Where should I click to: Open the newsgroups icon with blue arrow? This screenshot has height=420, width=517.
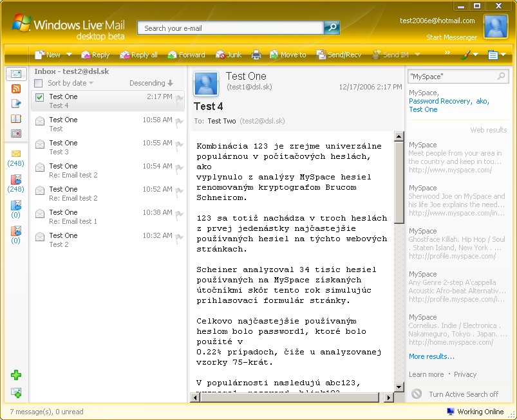tap(16, 104)
